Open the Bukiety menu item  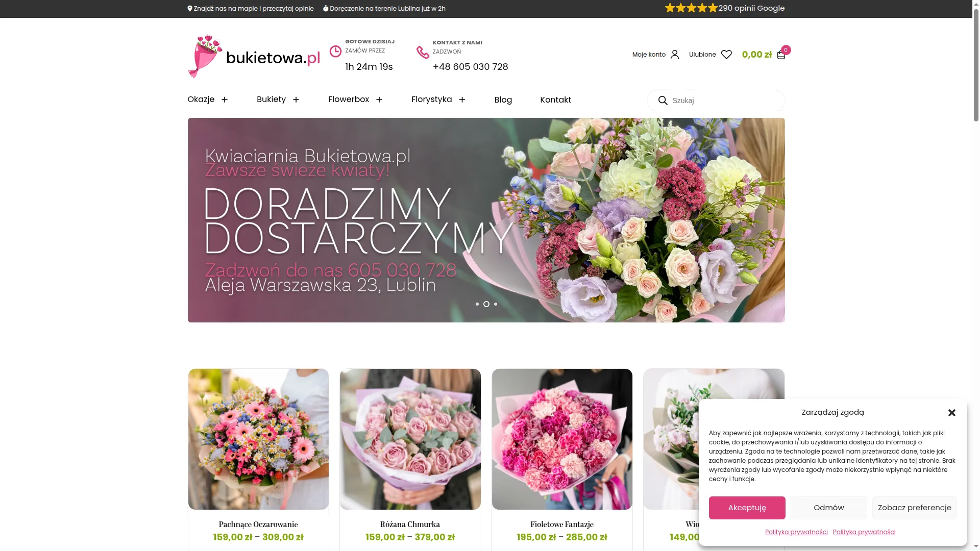tap(271, 99)
